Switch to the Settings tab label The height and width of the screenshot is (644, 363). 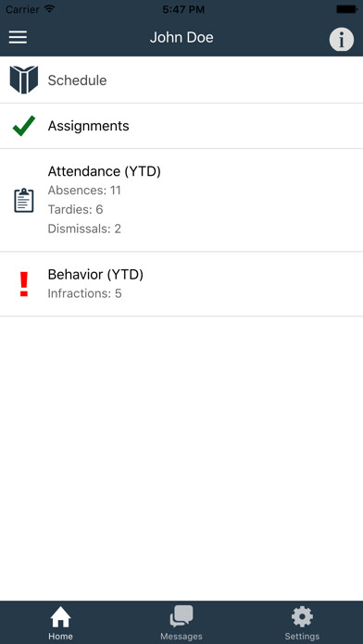(302, 637)
